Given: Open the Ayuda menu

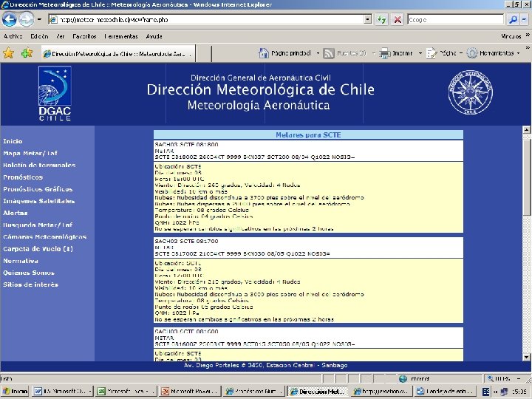Looking at the screenshot, I should point(154,36).
